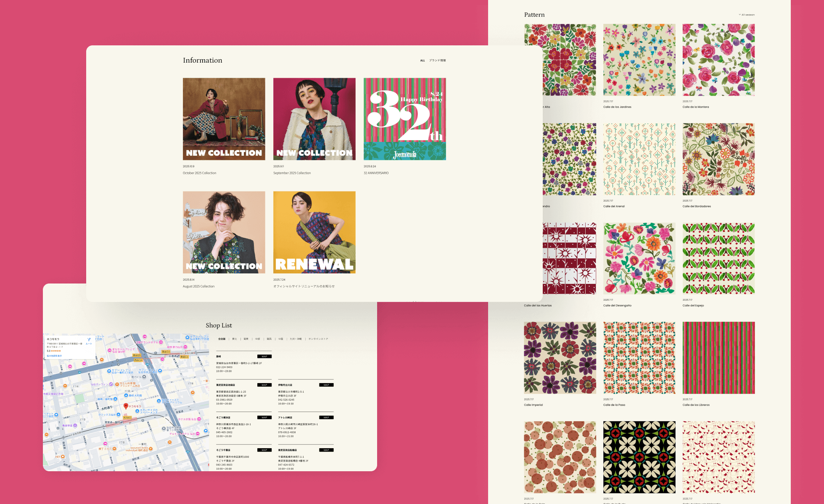Click the route directions icon on map card
The width and height of the screenshot is (824, 504).
[89, 340]
